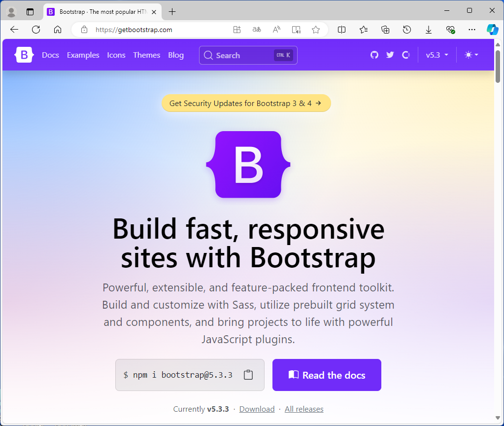
Task: Open the Downloads panel
Action: point(429,30)
